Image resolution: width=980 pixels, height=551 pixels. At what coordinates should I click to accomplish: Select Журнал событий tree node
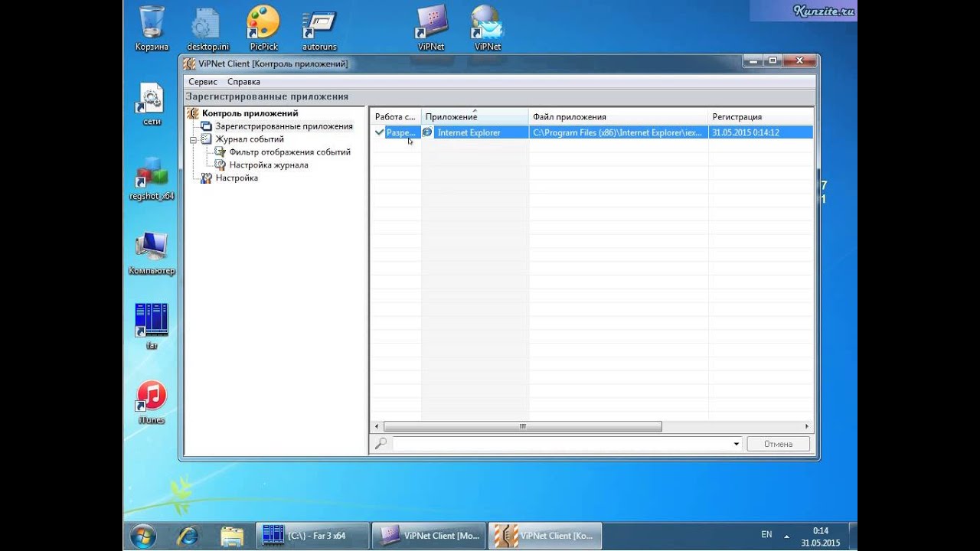pyautogui.click(x=250, y=139)
